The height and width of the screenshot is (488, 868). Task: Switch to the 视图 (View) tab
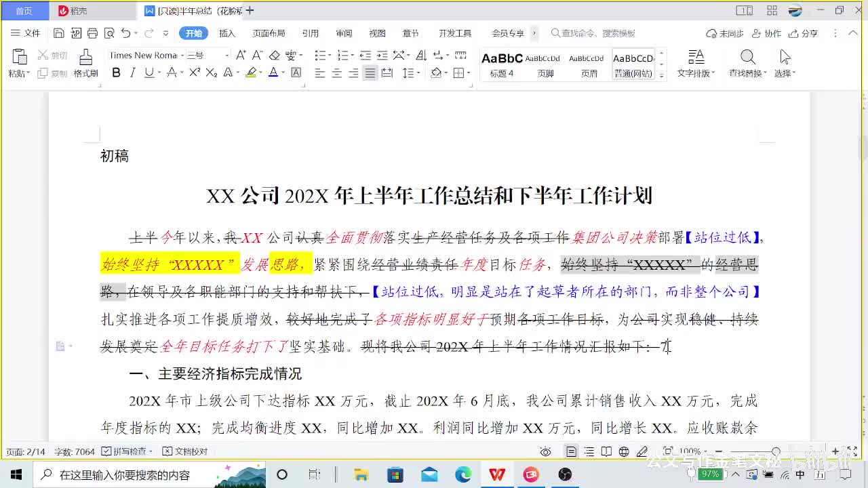pos(377,33)
